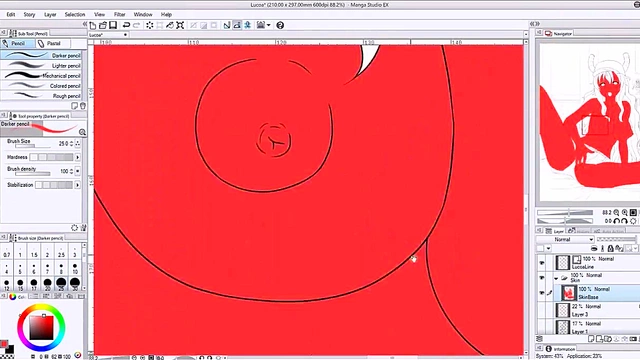Viewport: 640px width, 360px height.
Task: Click the magnifier icon on brush preview
Action: pyautogui.click(x=82, y=132)
